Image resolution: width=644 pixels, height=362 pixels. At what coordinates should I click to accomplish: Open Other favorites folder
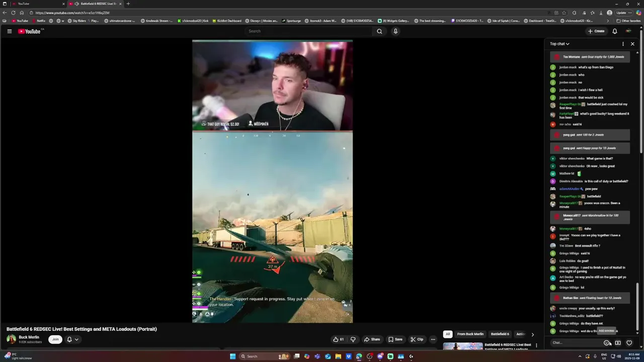[x=628, y=21]
